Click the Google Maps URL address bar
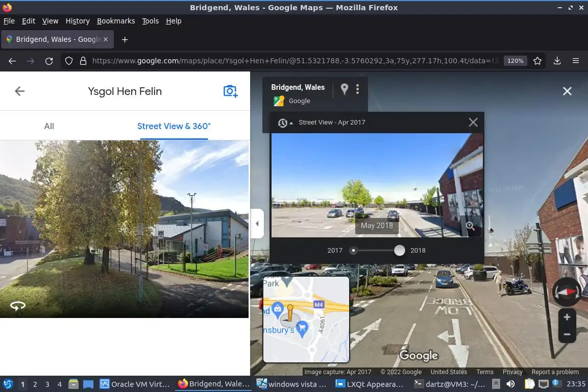Image resolution: width=588 pixels, height=392 pixels. click(295, 61)
